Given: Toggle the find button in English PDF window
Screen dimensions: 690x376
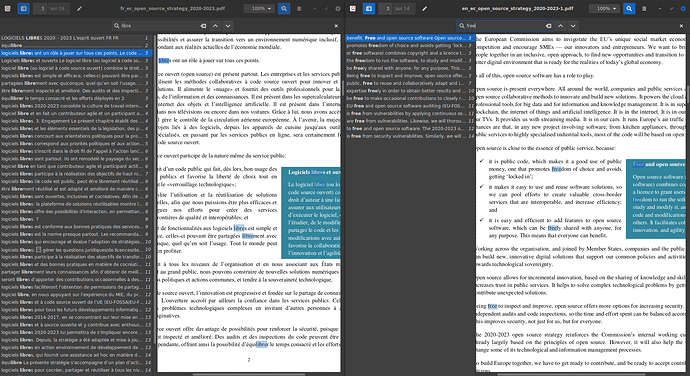Looking at the screenshot, I should [629, 8].
